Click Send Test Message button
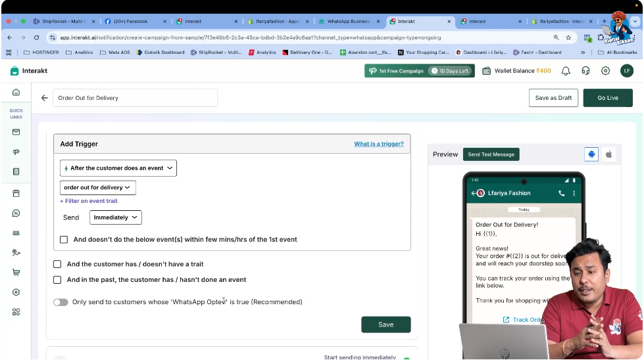Image resolution: width=644 pixels, height=360 pixels. tap(491, 154)
